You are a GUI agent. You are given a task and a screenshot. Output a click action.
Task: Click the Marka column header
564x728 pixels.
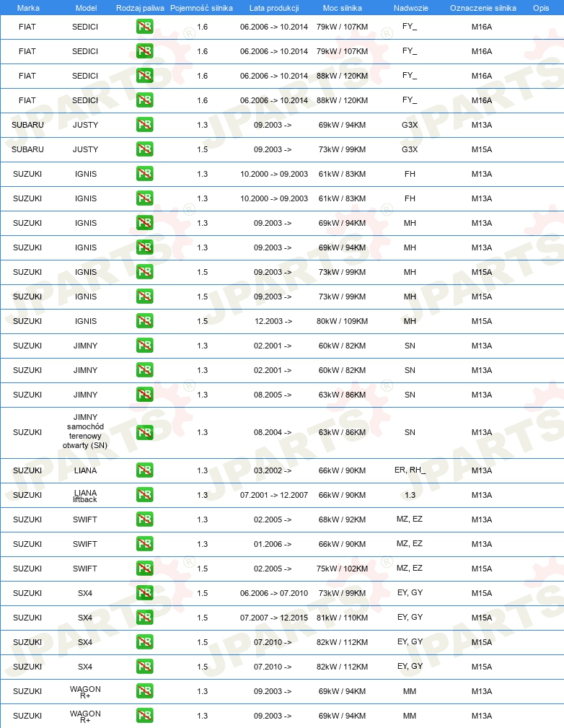pos(28,8)
